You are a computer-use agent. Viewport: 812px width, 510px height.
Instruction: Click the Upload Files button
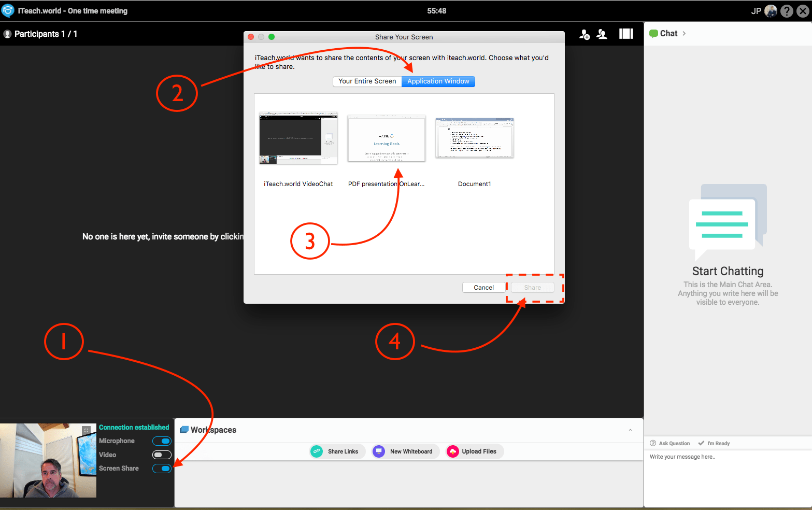(x=474, y=451)
